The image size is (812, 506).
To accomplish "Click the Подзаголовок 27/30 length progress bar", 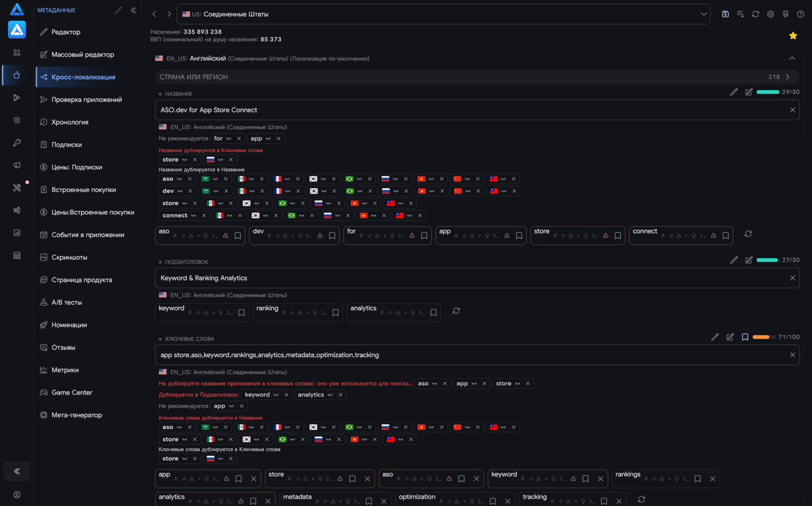I will coord(767,260).
